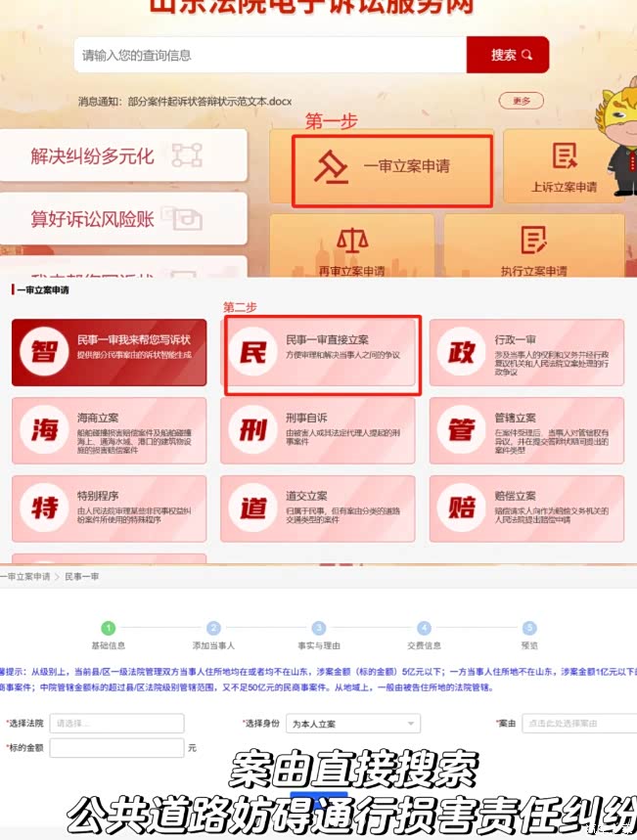
Task: Select the 道 round icon
Action: 252,508
